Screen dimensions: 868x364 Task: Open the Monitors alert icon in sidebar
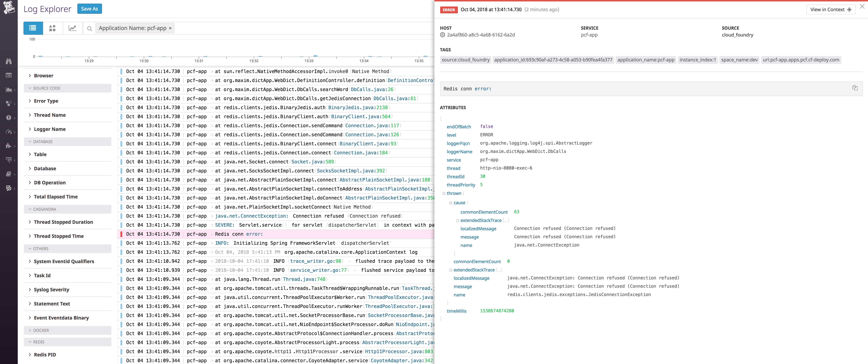click(x=8, y=117)
